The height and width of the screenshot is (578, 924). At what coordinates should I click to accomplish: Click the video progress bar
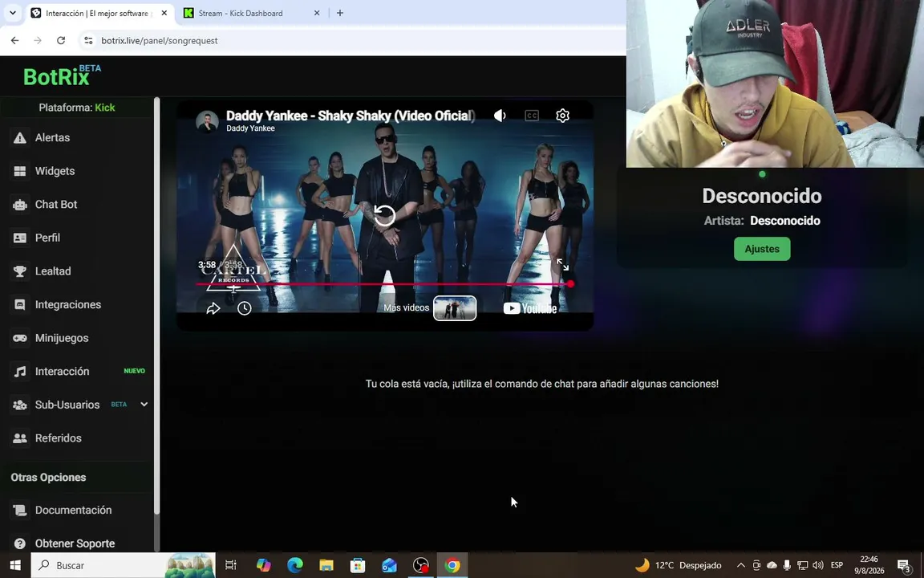click(383, 284)
